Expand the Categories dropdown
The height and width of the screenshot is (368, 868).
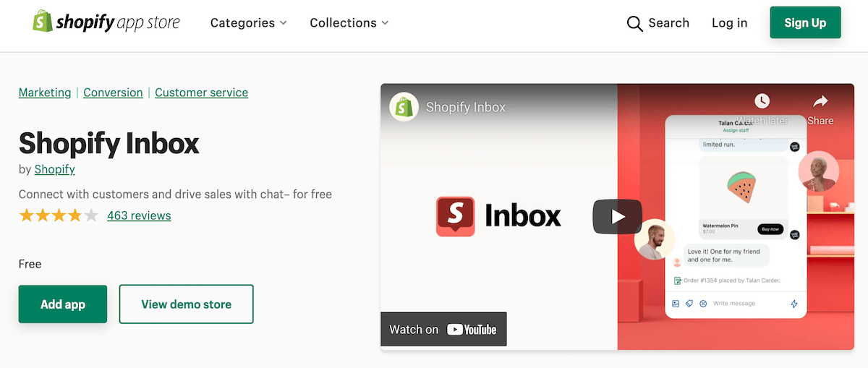248,23
